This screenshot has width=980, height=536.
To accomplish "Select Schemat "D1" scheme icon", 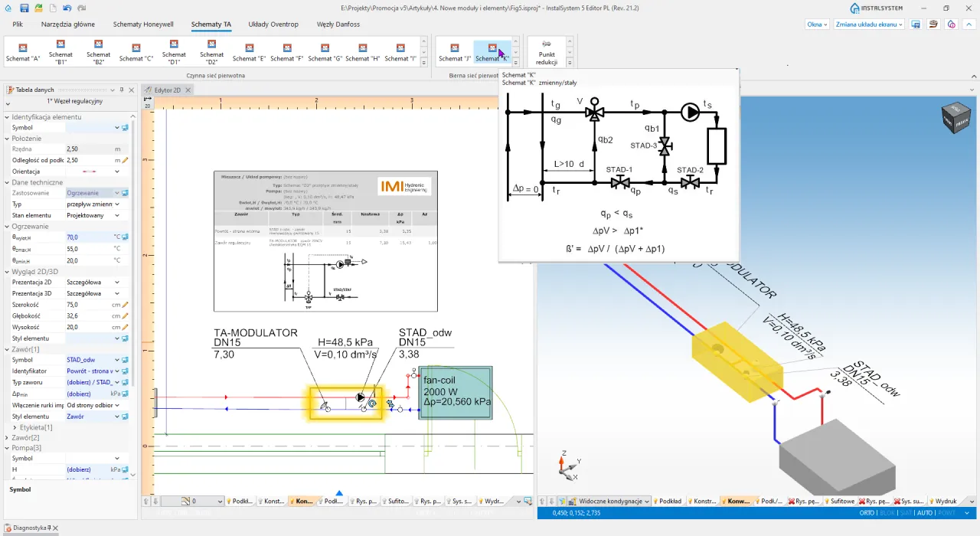I will tap(174, 52).
